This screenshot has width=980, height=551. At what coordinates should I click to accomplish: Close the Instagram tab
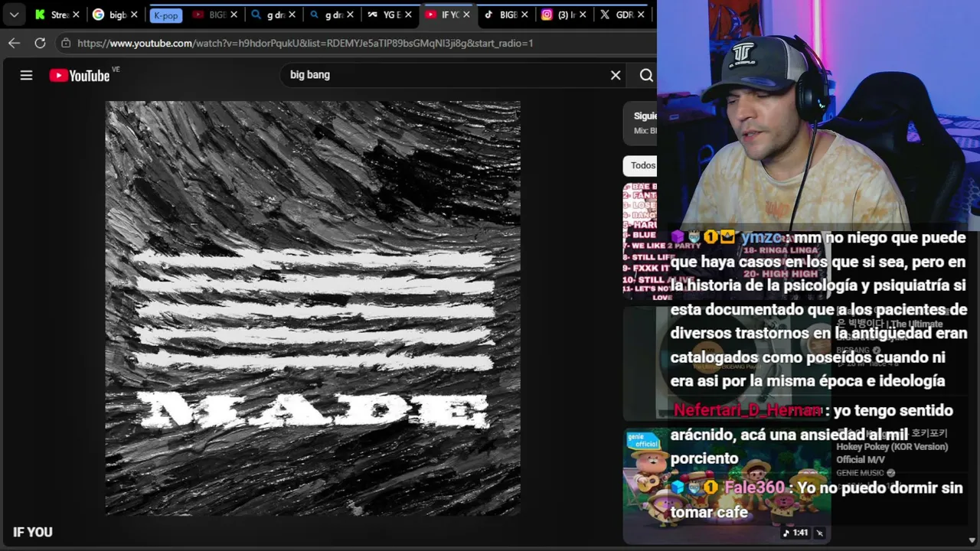click(x=583, y=15)
